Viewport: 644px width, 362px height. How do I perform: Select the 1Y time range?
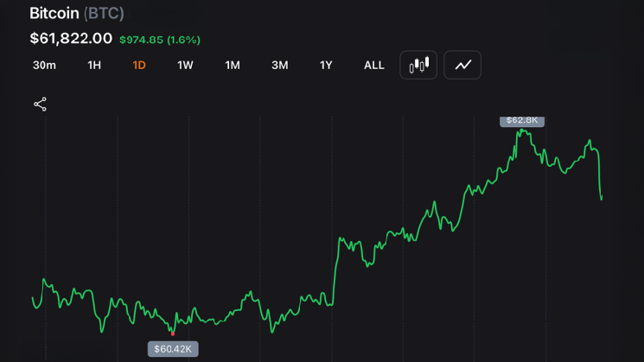326,66
